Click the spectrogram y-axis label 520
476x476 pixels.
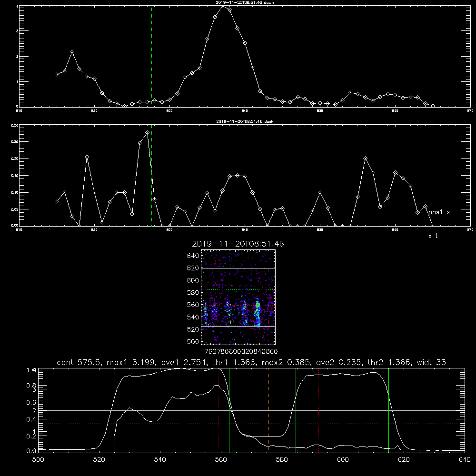pos(193,329)
